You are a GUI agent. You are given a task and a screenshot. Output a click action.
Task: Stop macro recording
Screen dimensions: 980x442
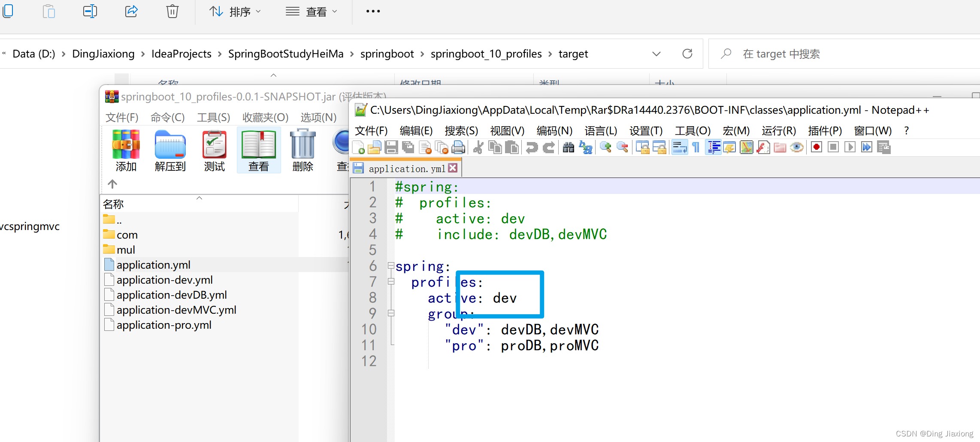click(833, 148)
